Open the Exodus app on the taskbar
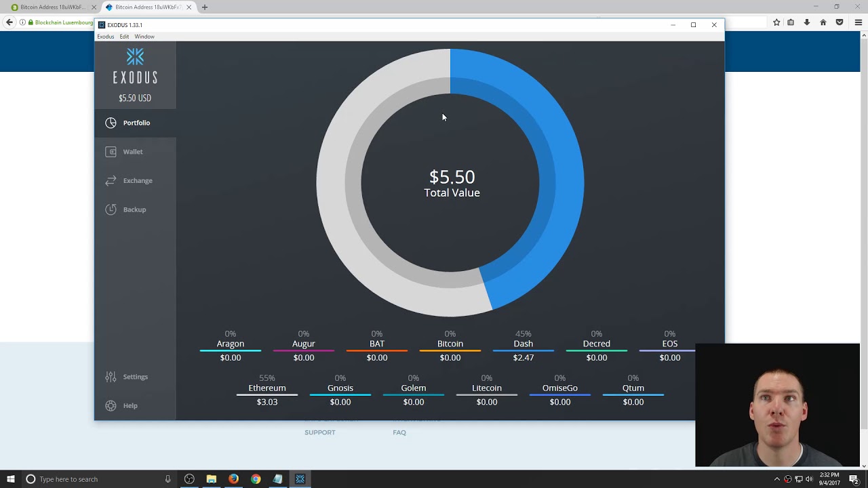This screenshot has height=488, width=868. click(300, 479)
